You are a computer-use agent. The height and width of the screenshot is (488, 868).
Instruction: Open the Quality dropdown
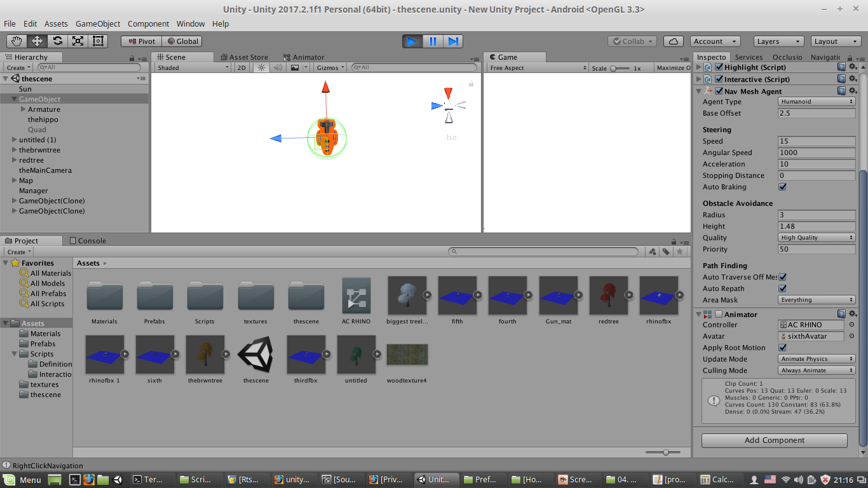(817, 238)
